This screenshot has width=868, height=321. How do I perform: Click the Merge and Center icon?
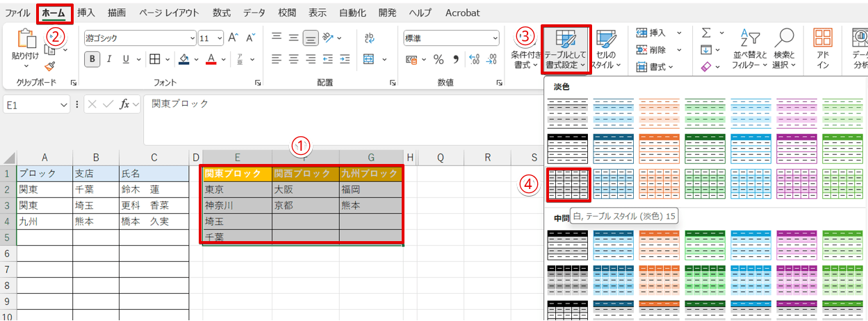pyautogui.click(x=368, y=59)
